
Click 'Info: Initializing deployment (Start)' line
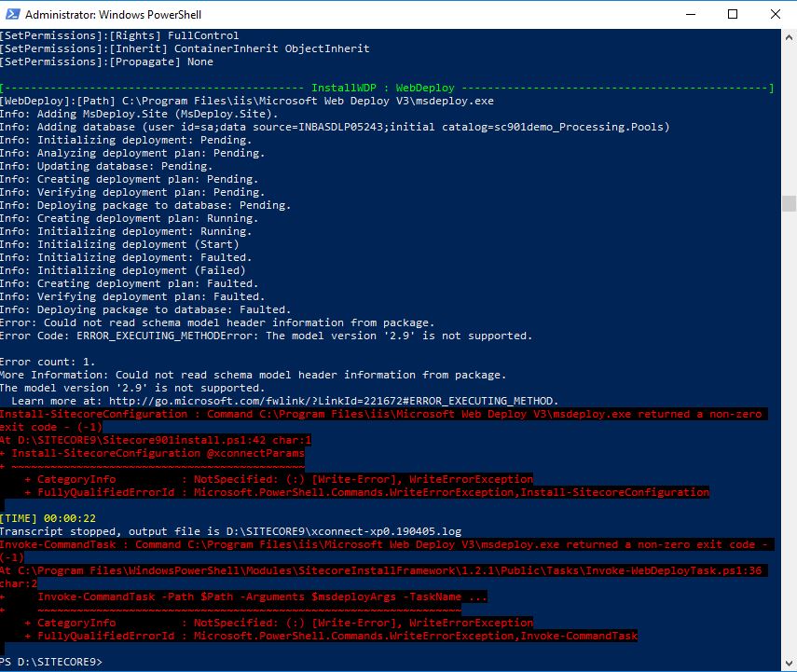[119, 244]
